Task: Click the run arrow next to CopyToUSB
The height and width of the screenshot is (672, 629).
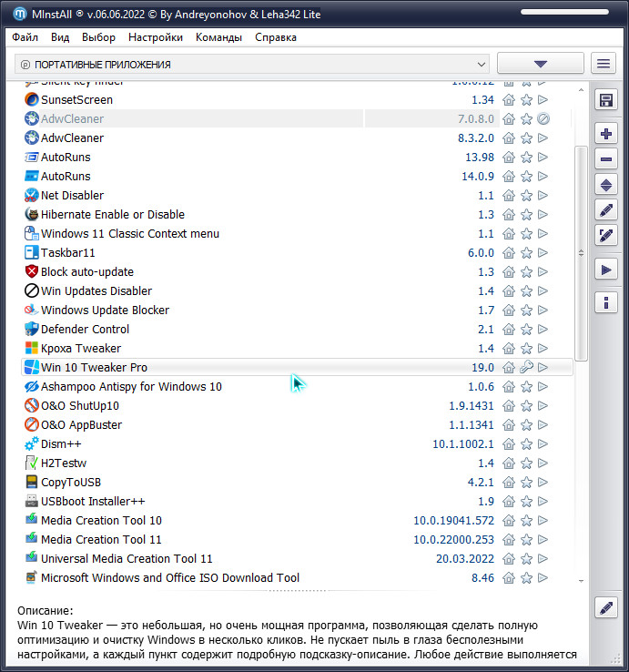Action: 543,483
